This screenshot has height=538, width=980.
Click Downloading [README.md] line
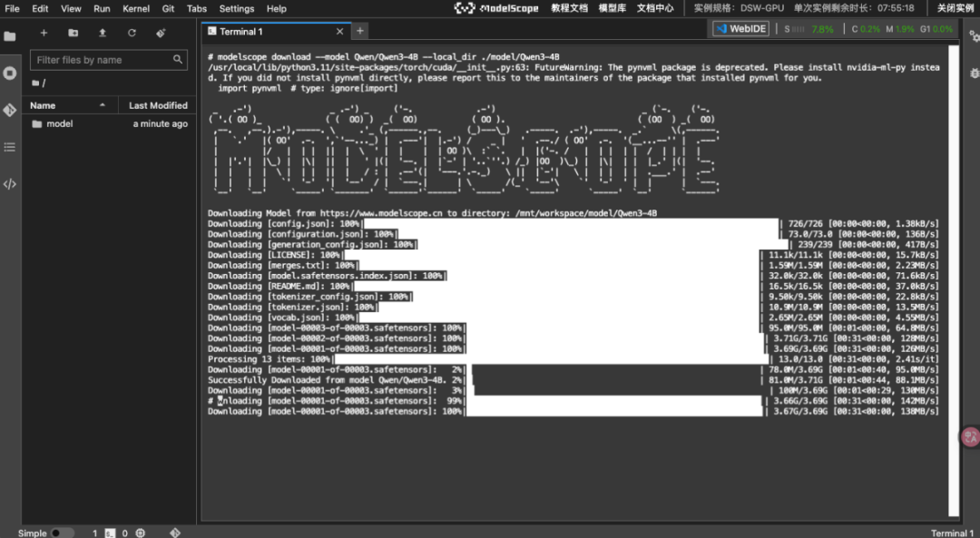click(x=573, y=286)
